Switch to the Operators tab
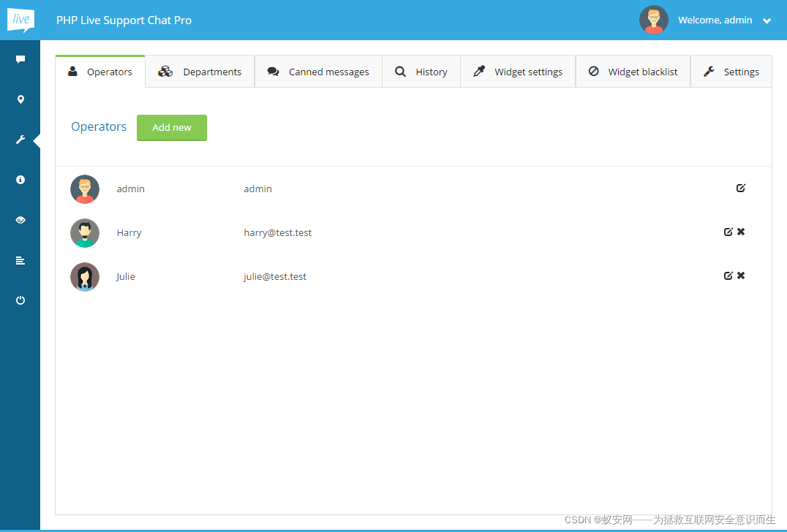This screenshot has width=787, height=532. (100, 72)
